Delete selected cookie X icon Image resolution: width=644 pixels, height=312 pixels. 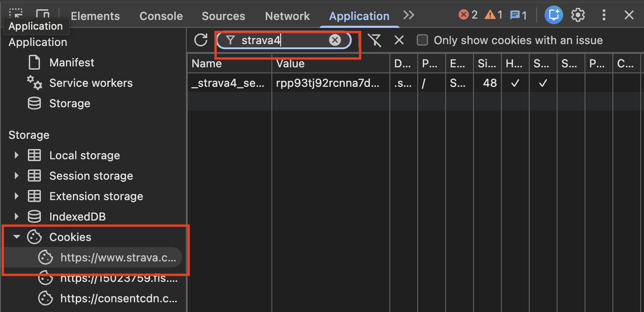[399, 40]
